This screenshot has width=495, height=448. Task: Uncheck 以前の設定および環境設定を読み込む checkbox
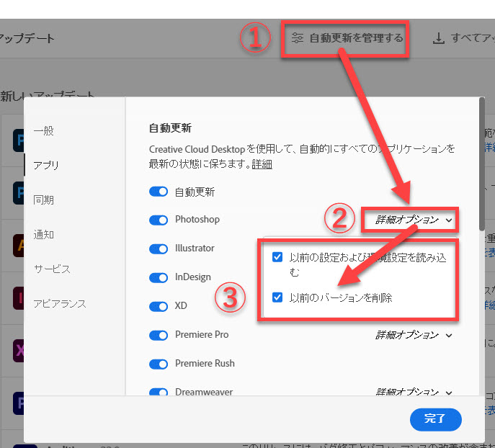coord(277,257)
